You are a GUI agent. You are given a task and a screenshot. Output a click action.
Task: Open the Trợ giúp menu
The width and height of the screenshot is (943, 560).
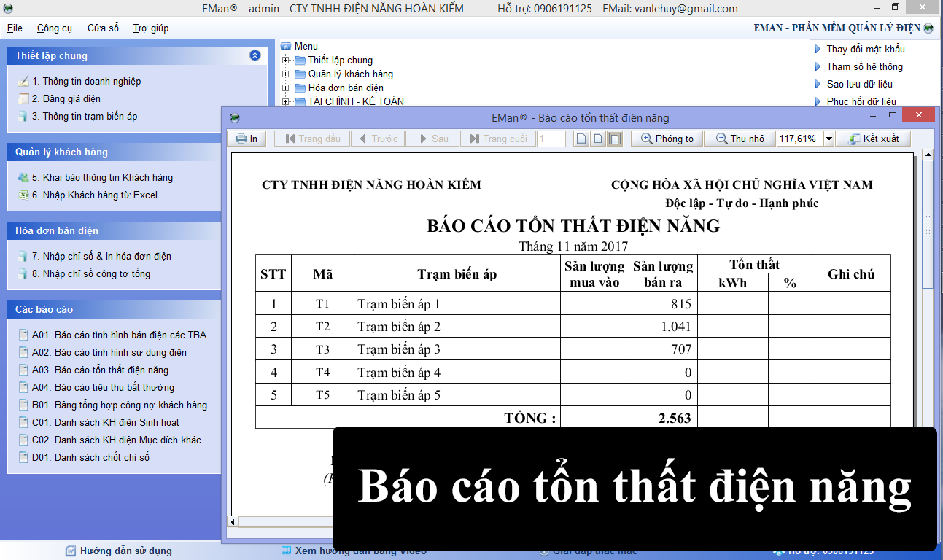click(x=151, y=28)
